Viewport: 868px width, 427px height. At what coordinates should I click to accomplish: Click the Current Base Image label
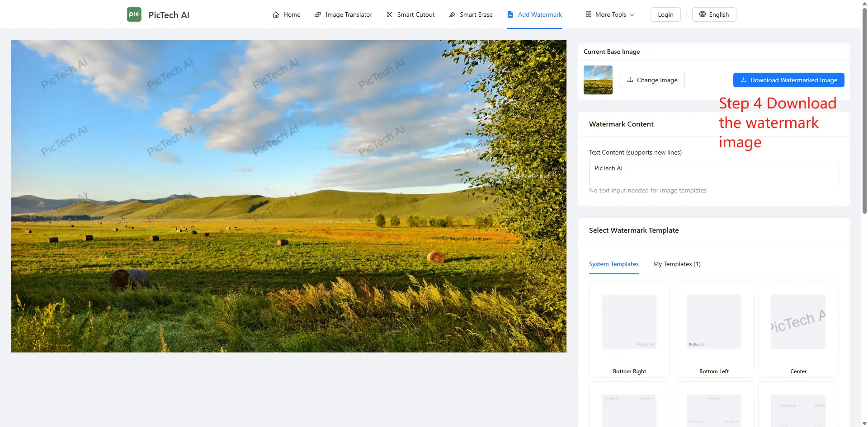click(x=612, y=52)
